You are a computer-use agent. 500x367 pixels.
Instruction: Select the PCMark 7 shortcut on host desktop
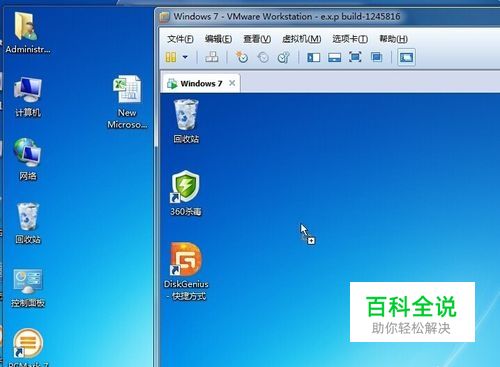pyautogui.click(x=28, y=348)
